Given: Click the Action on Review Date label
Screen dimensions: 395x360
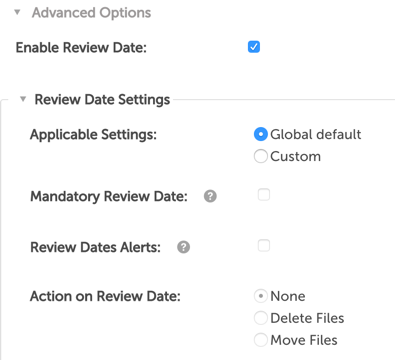Looking at the screenshot, I should [105, 296].
